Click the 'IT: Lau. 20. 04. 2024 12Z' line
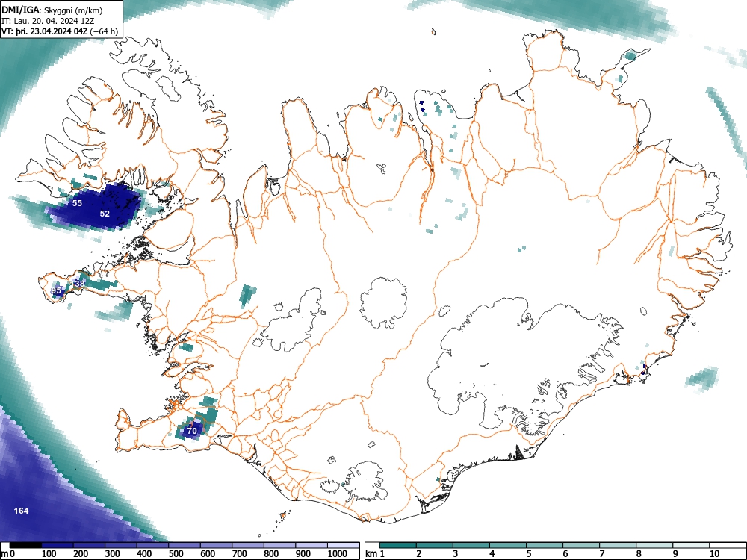This screenshot has width=747, height=560. tap(49, 22)
